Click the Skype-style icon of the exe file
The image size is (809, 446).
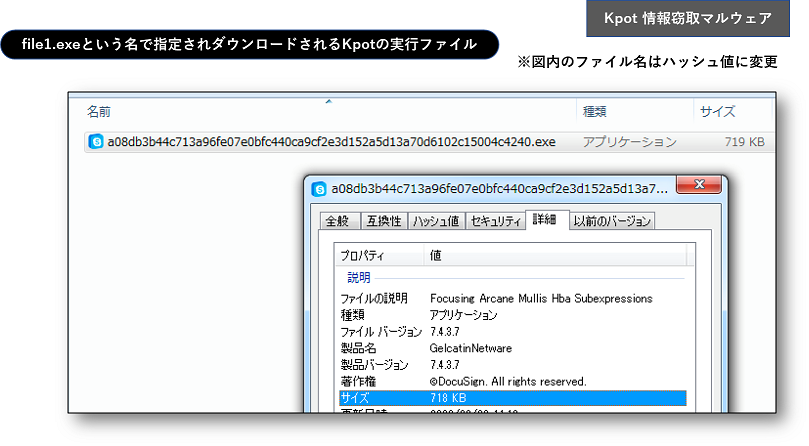[96, 142]
